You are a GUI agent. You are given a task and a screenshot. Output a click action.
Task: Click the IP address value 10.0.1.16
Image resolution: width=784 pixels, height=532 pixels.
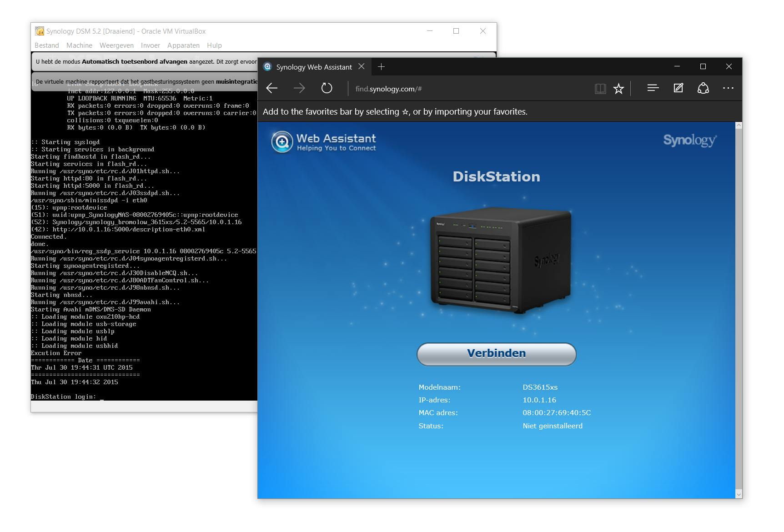coord(539,400)
